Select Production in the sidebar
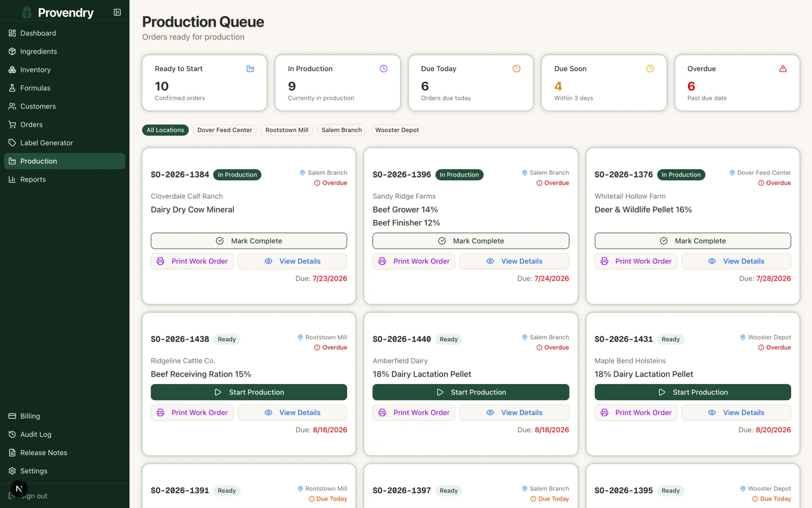 point(65,161)
